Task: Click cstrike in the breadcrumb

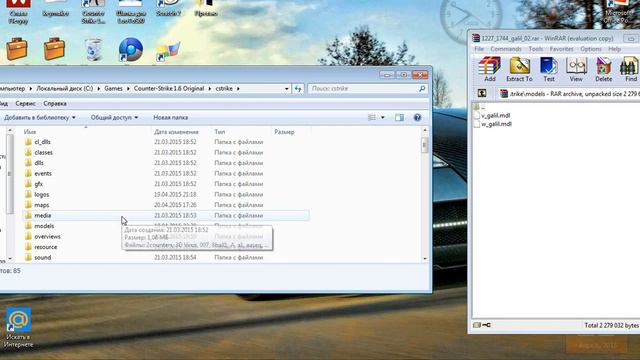Action: 224,89
